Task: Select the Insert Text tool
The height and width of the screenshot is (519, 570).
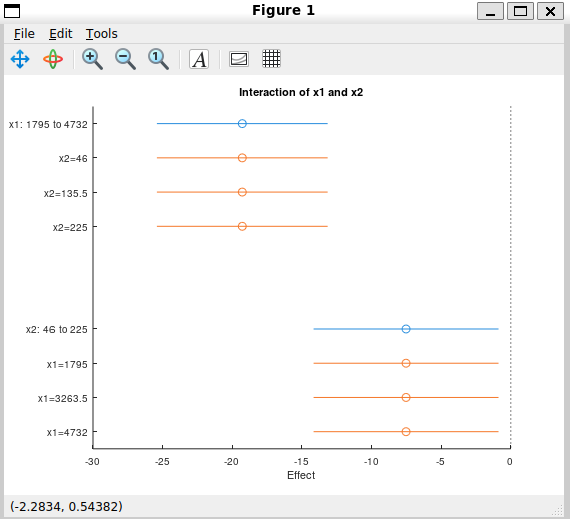Action: coord(199,59)
